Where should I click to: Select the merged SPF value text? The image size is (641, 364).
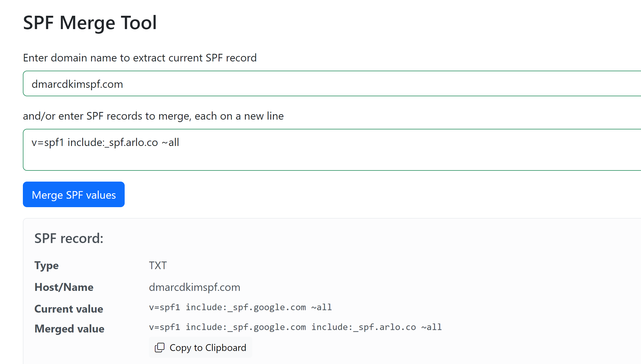pos(295,327)
